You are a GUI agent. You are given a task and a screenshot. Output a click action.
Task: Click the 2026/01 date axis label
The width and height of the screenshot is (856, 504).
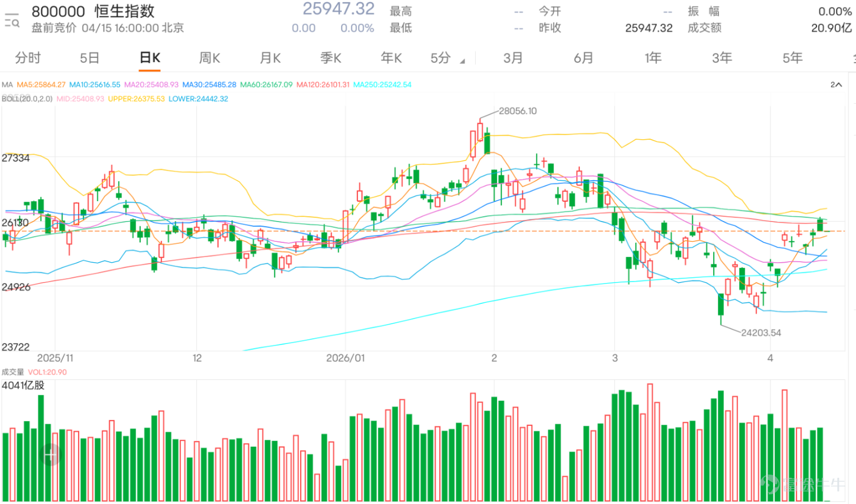[346, 358]
